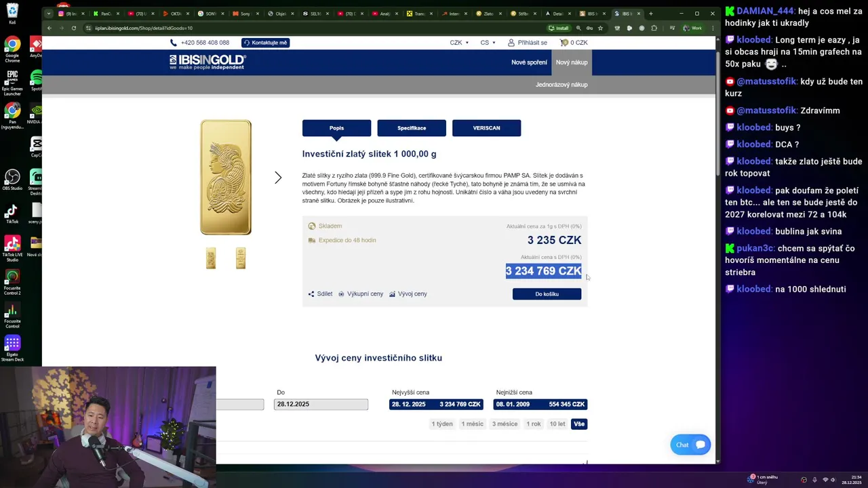Select the 1 měsíc range button
868x488 pixels.
pyautogui.click(x=473, y=424)
